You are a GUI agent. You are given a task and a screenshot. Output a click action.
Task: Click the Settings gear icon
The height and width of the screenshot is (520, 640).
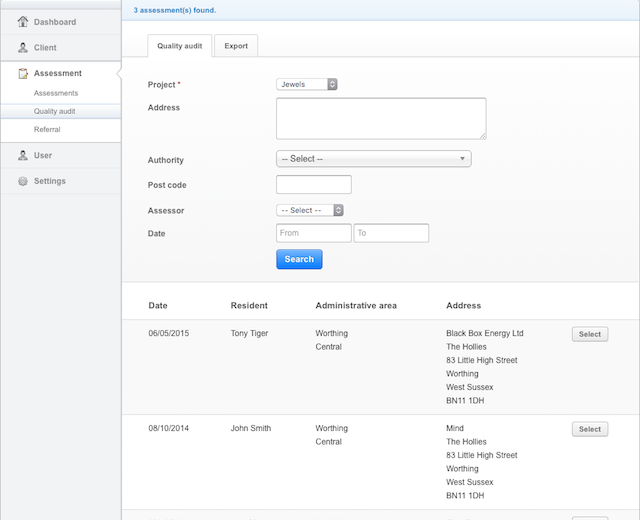click(x=23, y=181)
